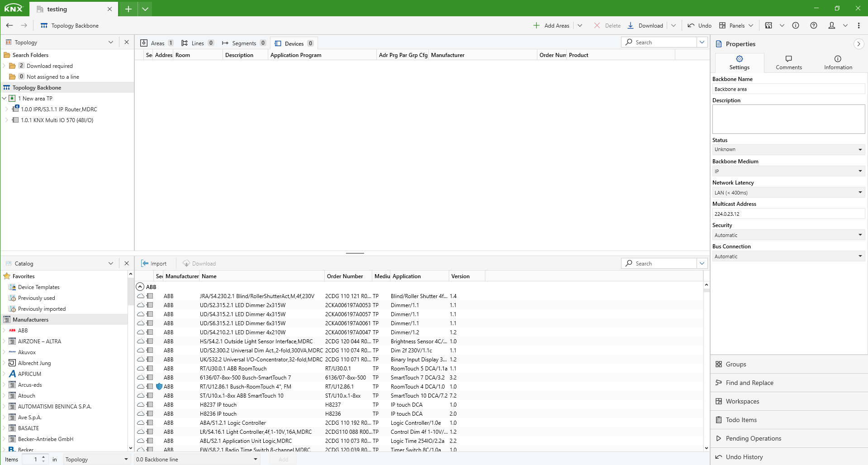
Task: Navigate back with the back arrow
Action: click(x=9, y=26)
